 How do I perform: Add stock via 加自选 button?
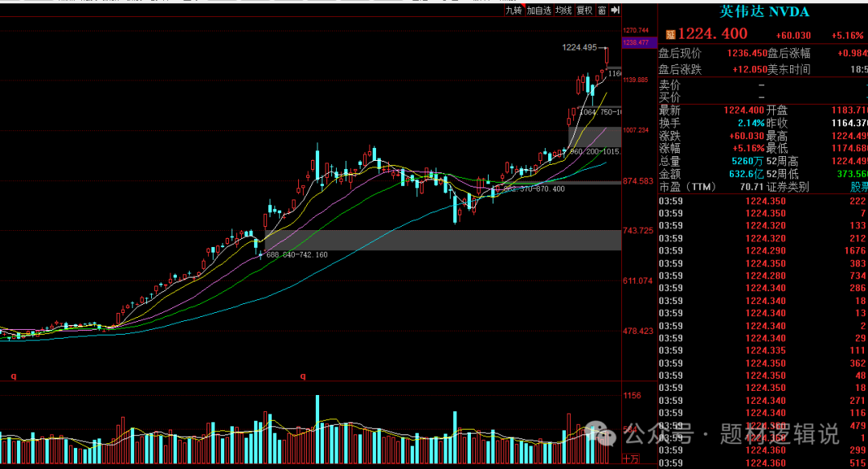[538, 10]
